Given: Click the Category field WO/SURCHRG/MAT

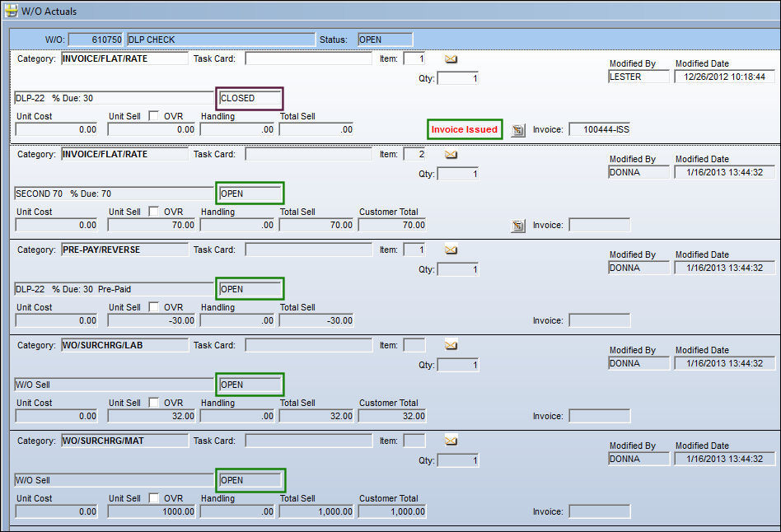Looking at the screenshot, I should pyautogui.click(x=125, y=441).
